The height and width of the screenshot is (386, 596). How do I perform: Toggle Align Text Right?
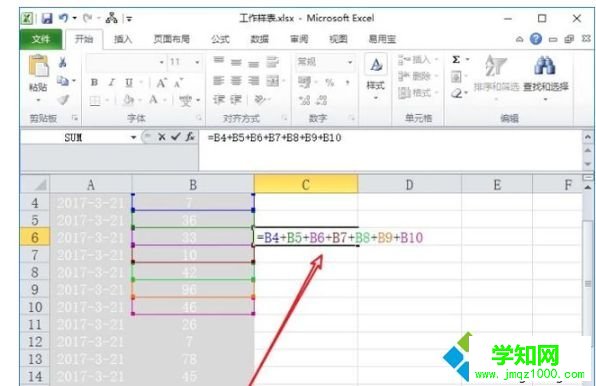(254, 81)
